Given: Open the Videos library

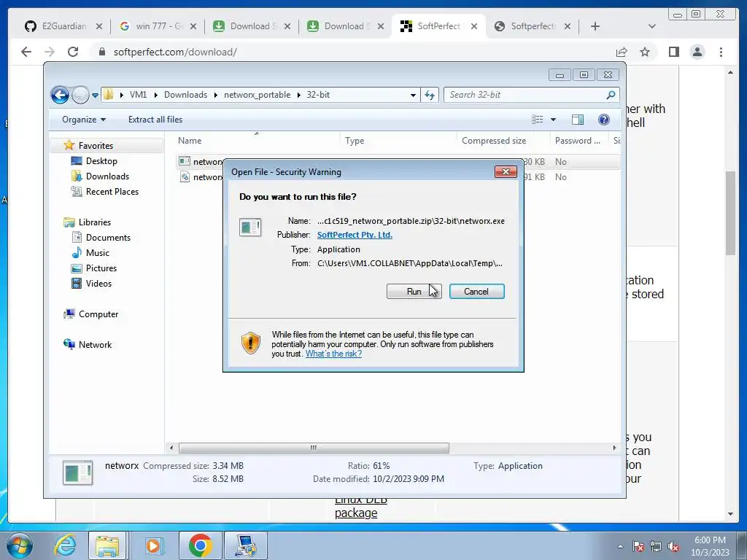Looking at the screenshot, I should coord(98,284).
